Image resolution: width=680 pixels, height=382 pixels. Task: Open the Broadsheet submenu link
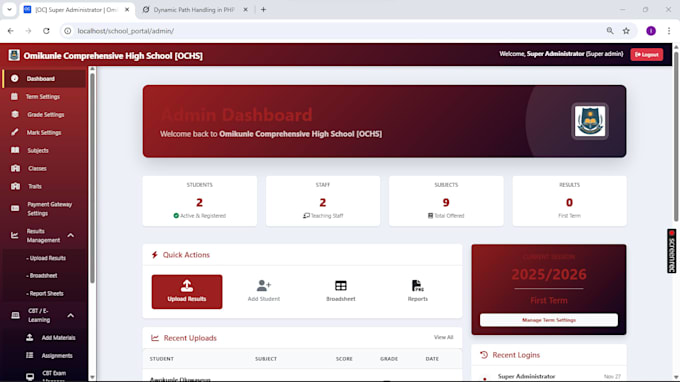click(42, 276)
